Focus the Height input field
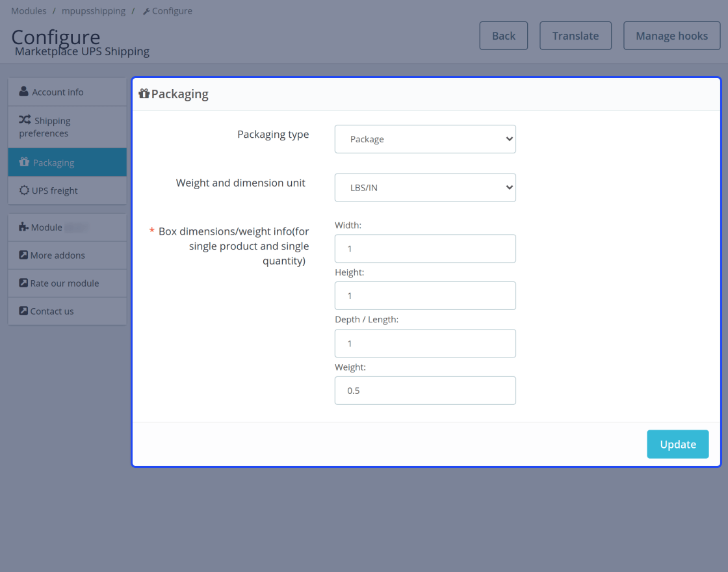 [425, 296]
